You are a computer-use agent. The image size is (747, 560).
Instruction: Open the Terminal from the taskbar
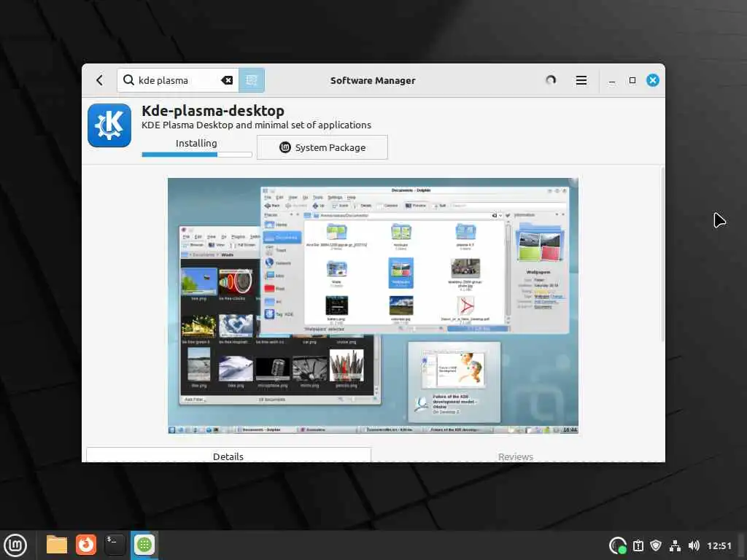click(x=115, y=545)
